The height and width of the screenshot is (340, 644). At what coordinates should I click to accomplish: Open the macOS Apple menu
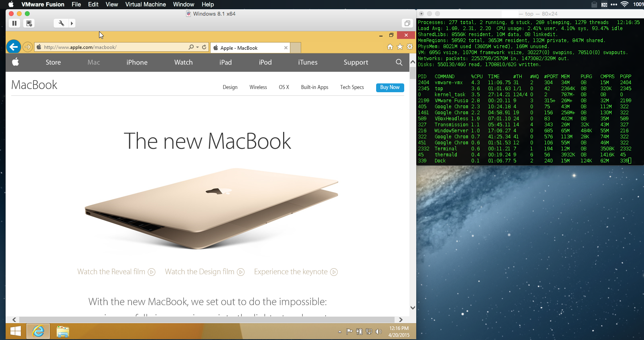coord(11,4)
